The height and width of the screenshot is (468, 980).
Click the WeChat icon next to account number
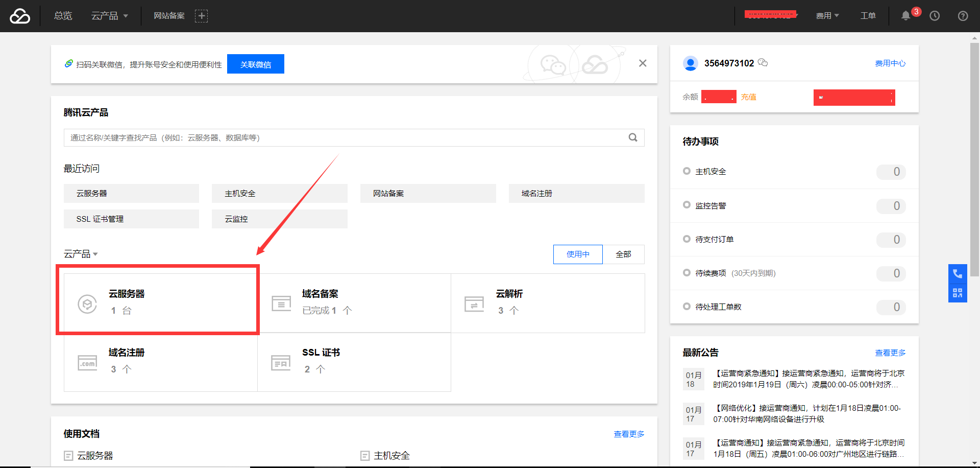point(763,62)
